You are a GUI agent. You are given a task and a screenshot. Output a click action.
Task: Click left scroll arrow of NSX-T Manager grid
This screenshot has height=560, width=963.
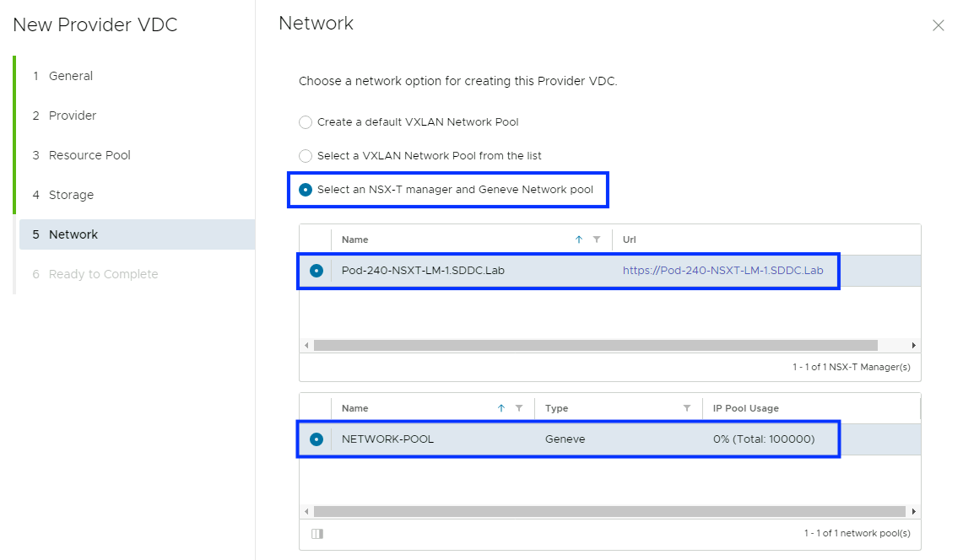click(306, 346)
